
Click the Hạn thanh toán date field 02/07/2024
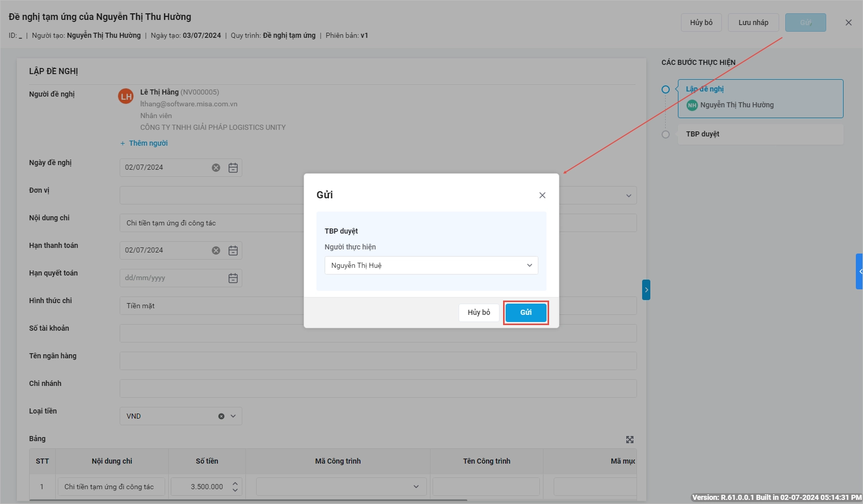(181, 250)
